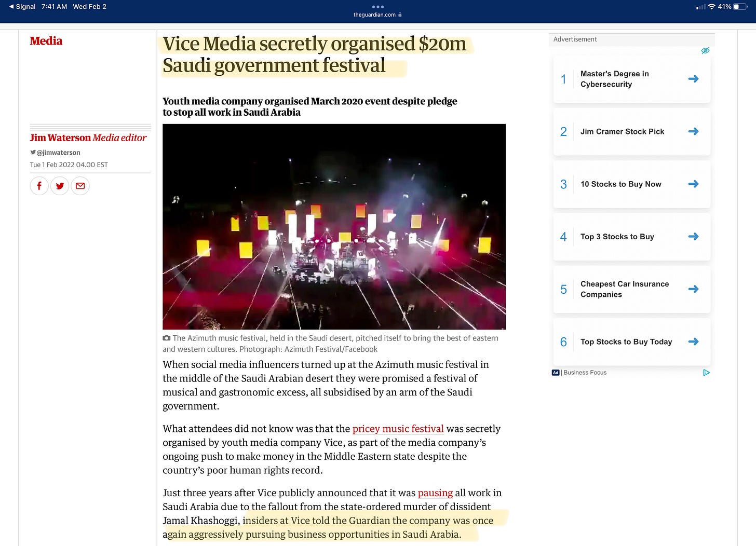Share article via Twitter icon
The height and width of the screenshot is (546, 756).
(60, 186)
